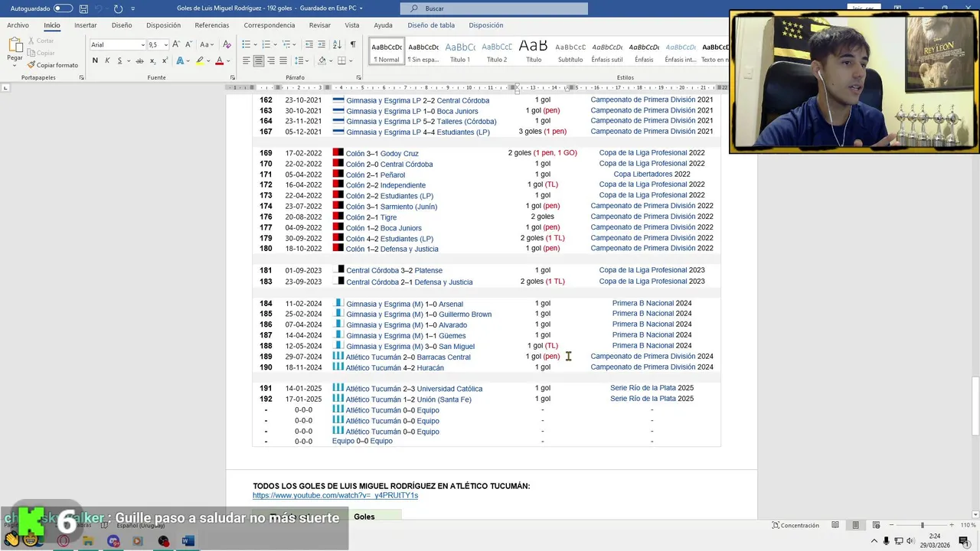980x551 pixels.
Task: Click the center alignment icon
Action: 259,60
